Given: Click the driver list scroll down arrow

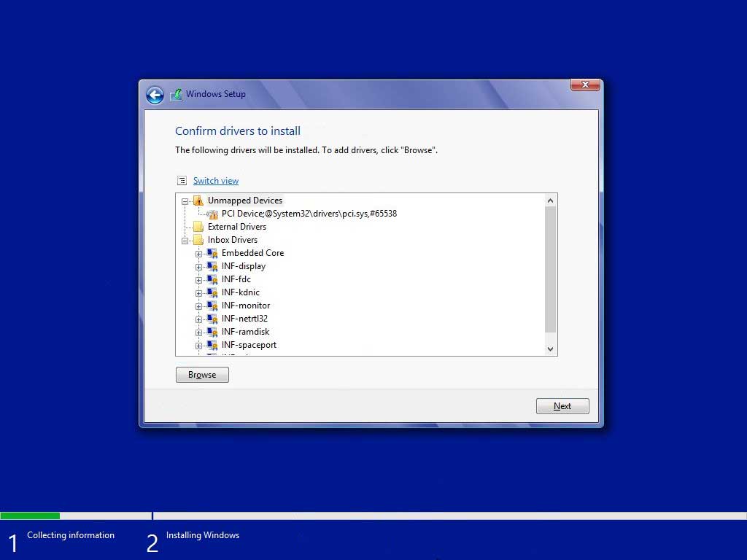Looking at the screenshot, I should point(550,349).
